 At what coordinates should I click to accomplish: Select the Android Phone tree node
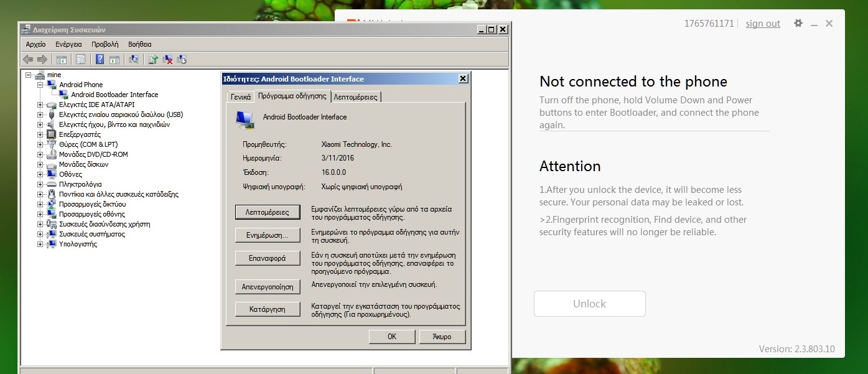point(81,85)
